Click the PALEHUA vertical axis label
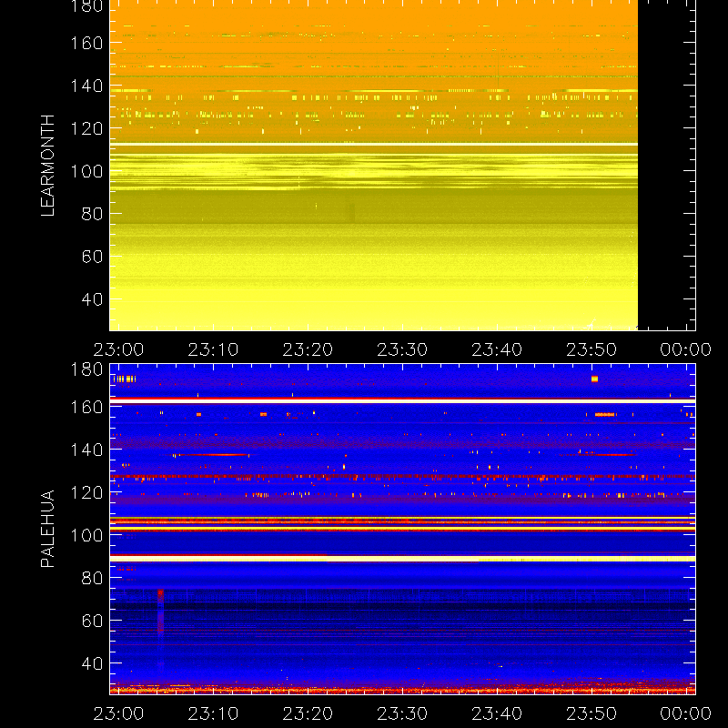 click(47, 529)
